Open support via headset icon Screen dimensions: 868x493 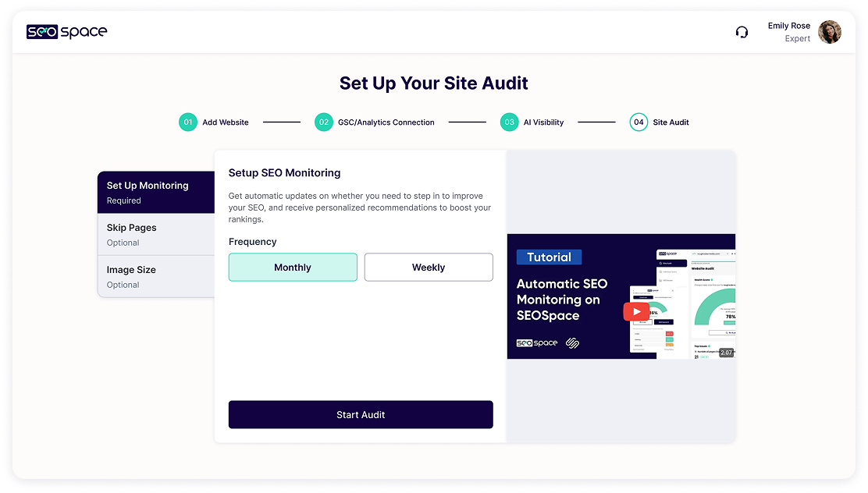742,32
